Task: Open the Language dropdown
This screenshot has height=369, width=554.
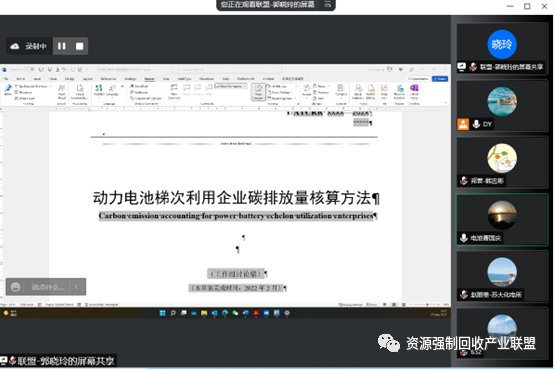Action: coord(112,91)
